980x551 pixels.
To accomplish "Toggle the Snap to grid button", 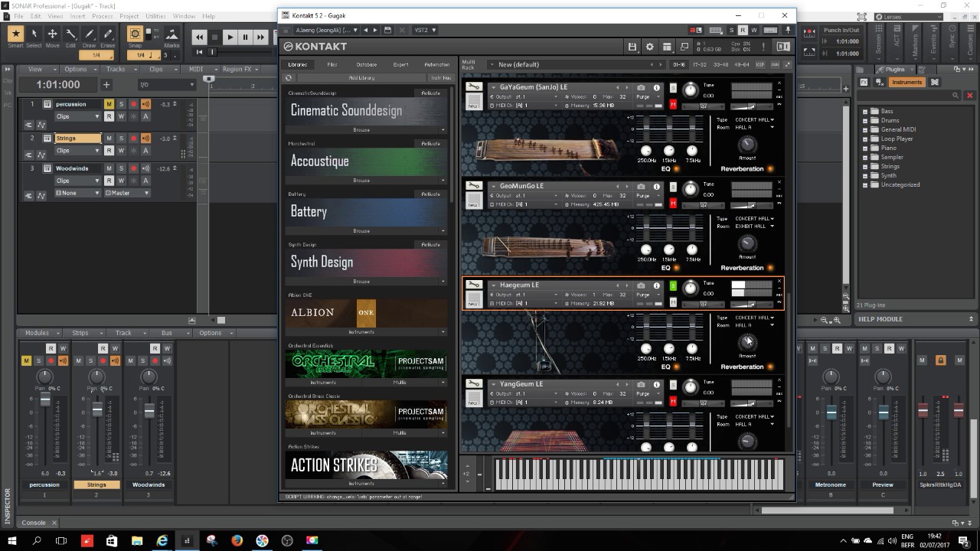I will 135,34.
